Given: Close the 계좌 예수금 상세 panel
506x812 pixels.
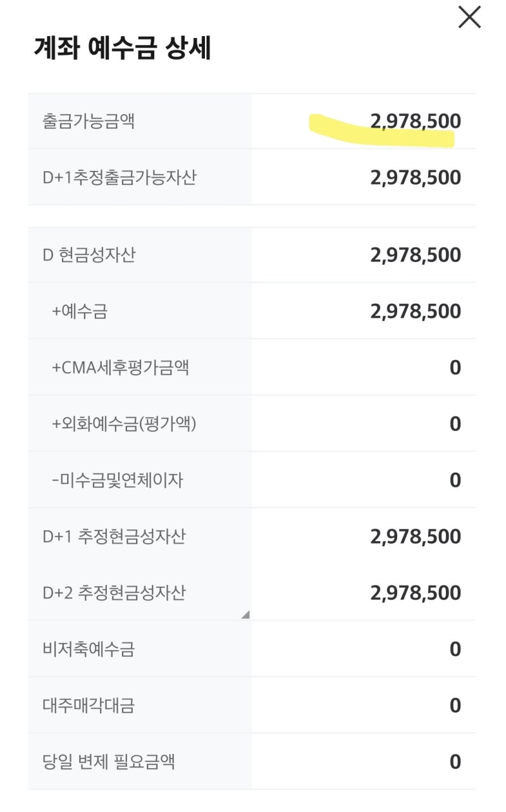Looking at the screenshot, I should (x=469, y=17).
